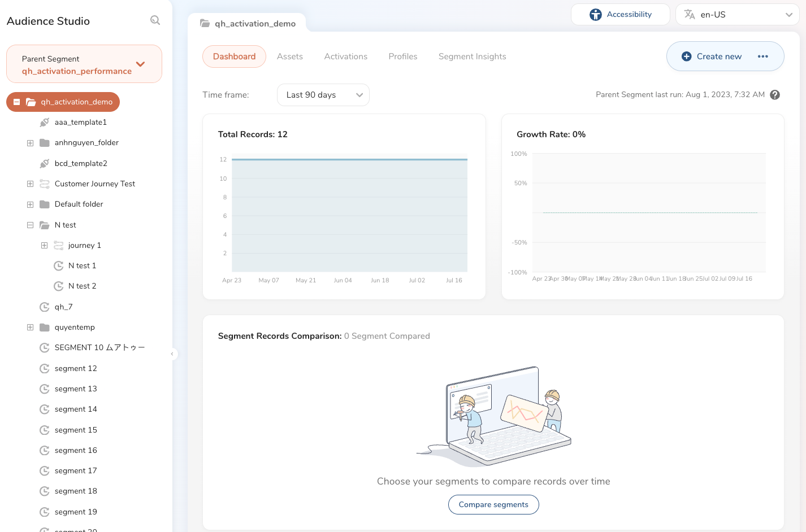806x532 pixels.
Task: Click the Customer Journey Test journey icon
Action: [44, 184]
